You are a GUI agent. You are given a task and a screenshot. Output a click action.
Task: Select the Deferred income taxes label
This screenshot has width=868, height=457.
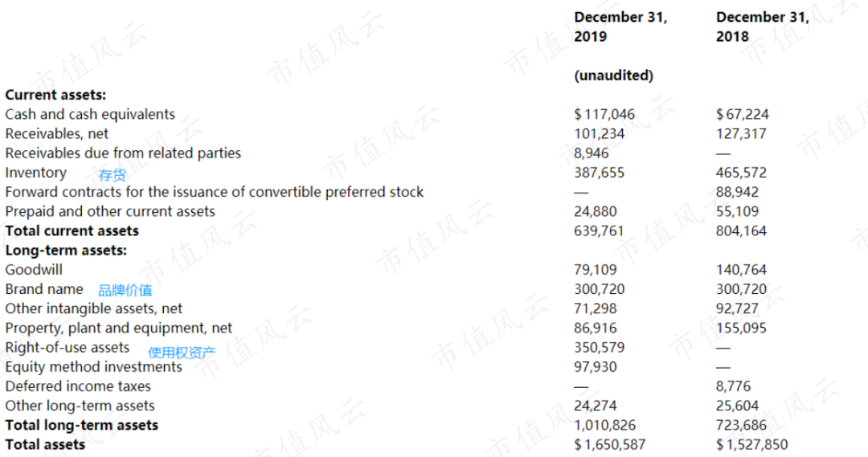(78, 387)
